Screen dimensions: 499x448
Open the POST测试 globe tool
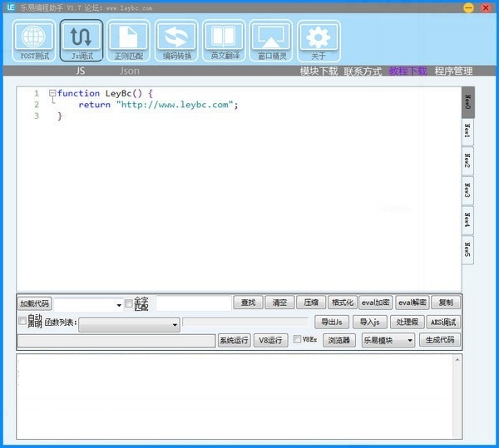coord(34,41)
